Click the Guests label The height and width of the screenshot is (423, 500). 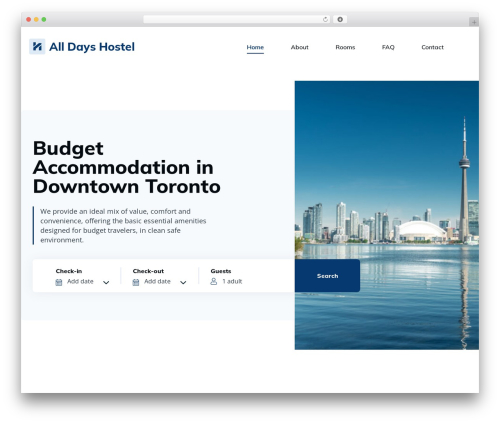[221, 271]
